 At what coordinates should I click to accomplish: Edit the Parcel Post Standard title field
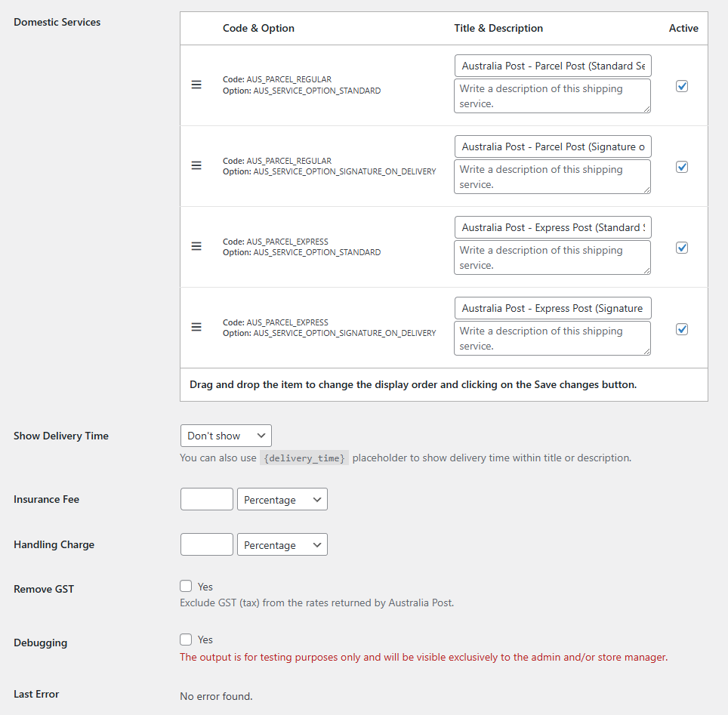tap(553, 66)
